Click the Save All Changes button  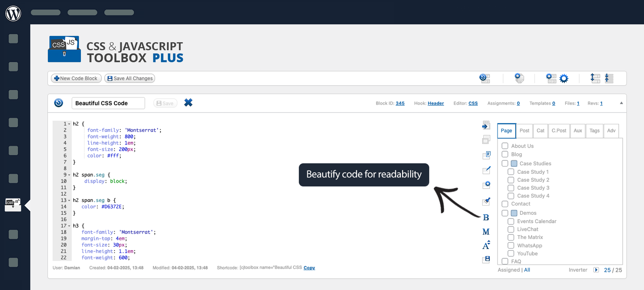(130, 78)
